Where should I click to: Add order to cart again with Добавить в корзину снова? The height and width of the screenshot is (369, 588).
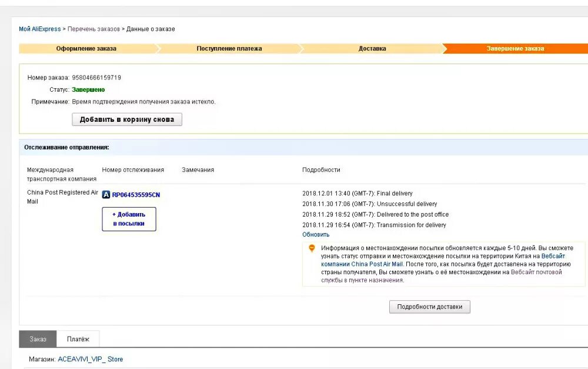pos(127,119)
